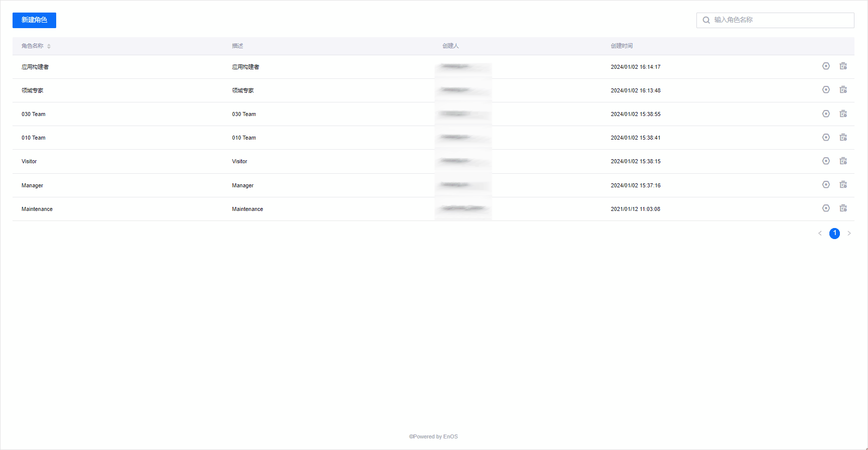The image size is (868, 450).
Task: Click the trash icon for 领域专家 row
Action: click(x=843, y=90)
